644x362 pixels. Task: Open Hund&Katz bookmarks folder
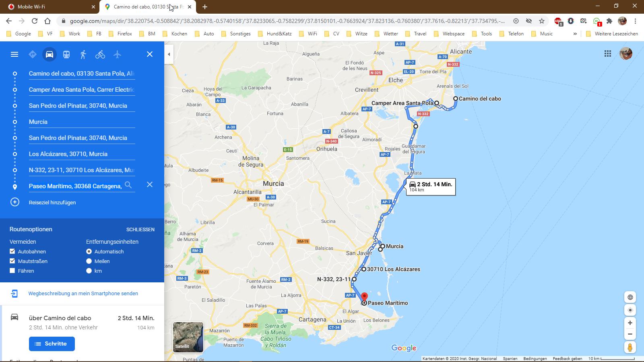point(275,34)
